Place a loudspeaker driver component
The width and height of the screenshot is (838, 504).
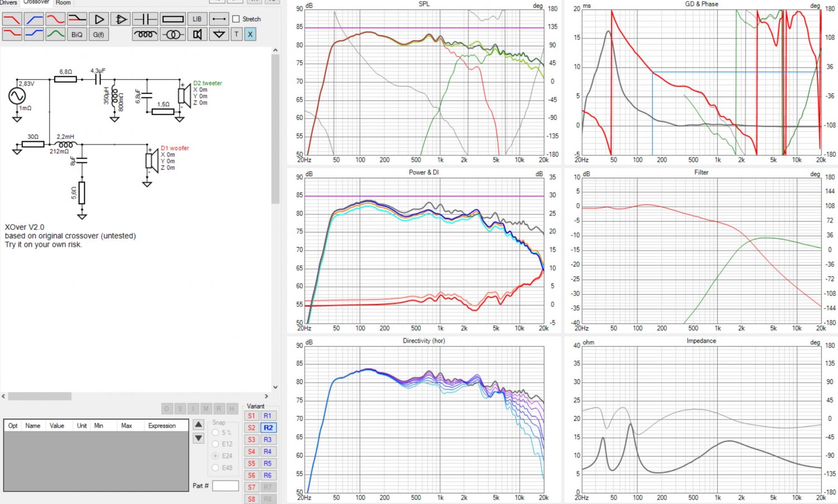[x=197, y=34]
